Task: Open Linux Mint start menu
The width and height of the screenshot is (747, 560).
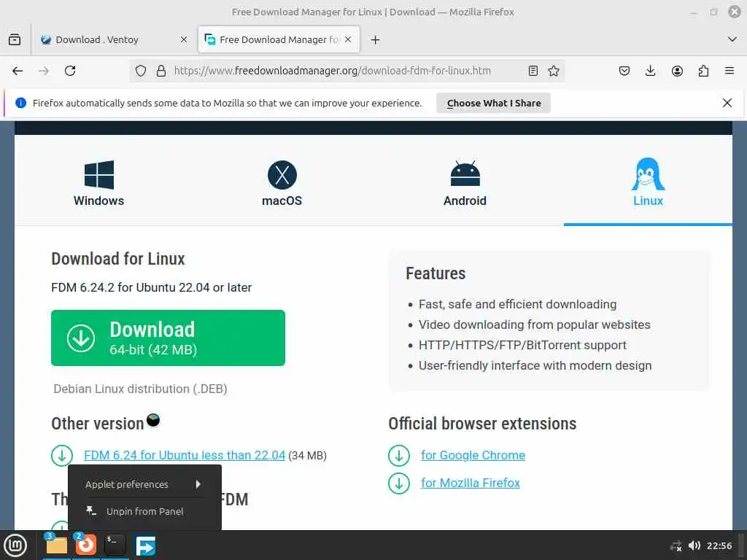Action: (15, 545)
